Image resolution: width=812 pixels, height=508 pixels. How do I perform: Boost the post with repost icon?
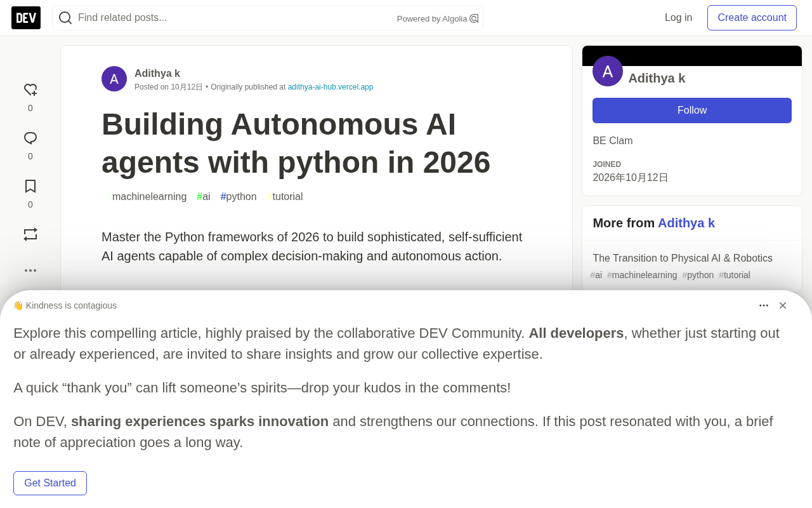[30, 234]
